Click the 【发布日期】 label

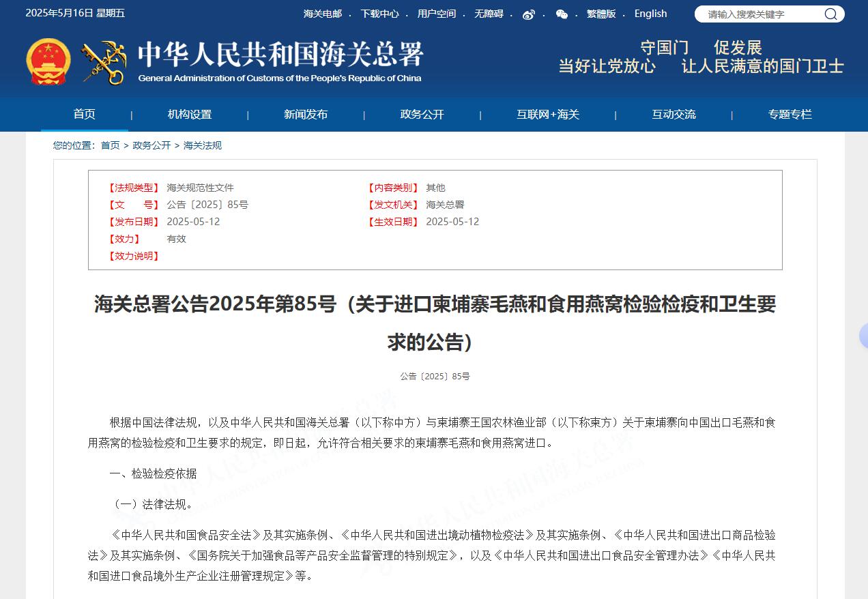[134, 222]
